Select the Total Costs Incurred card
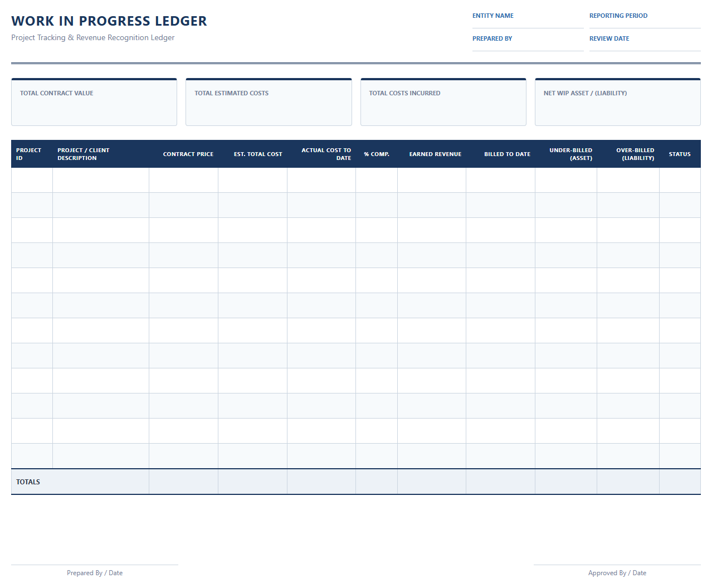 pyautogui.click(x=443, y=102)
